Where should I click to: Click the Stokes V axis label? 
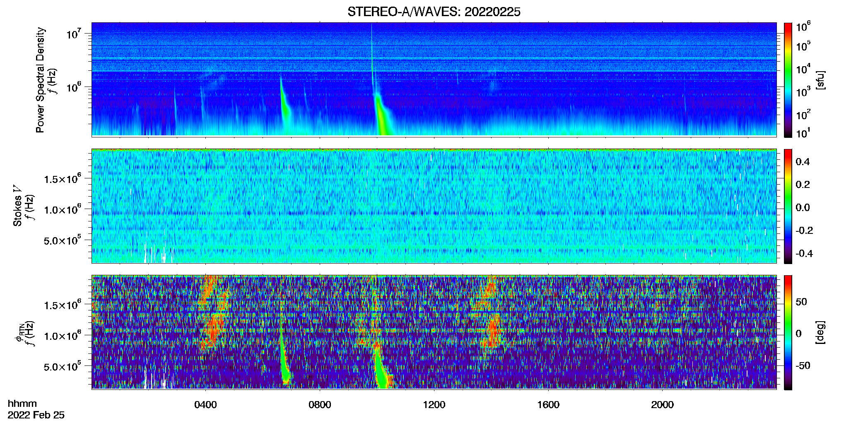(17, 206)
